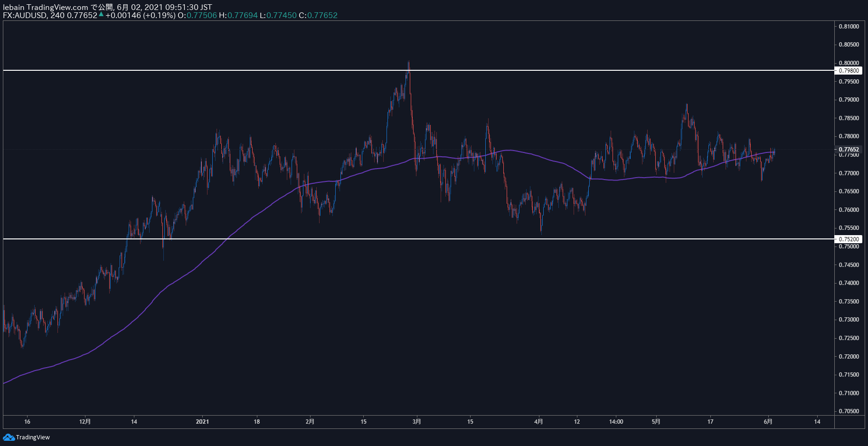Click the 6月 label on time axis
The height and width of the screenshot is (446, 868).
pyautogui.click(x=768, y=422)
